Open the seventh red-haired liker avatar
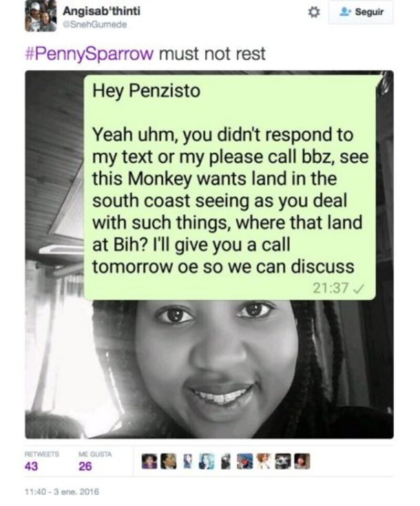 (x=265, y=461)
